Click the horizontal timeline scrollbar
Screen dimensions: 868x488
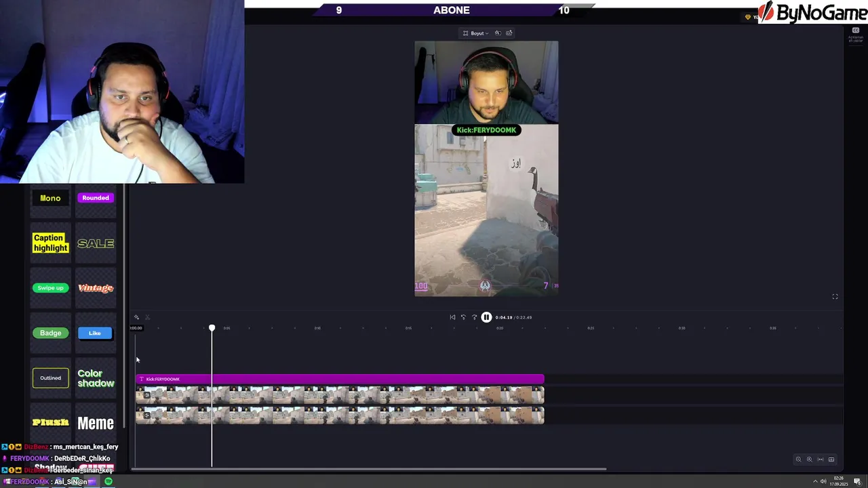pyautogui.click(x=370, y=468)
